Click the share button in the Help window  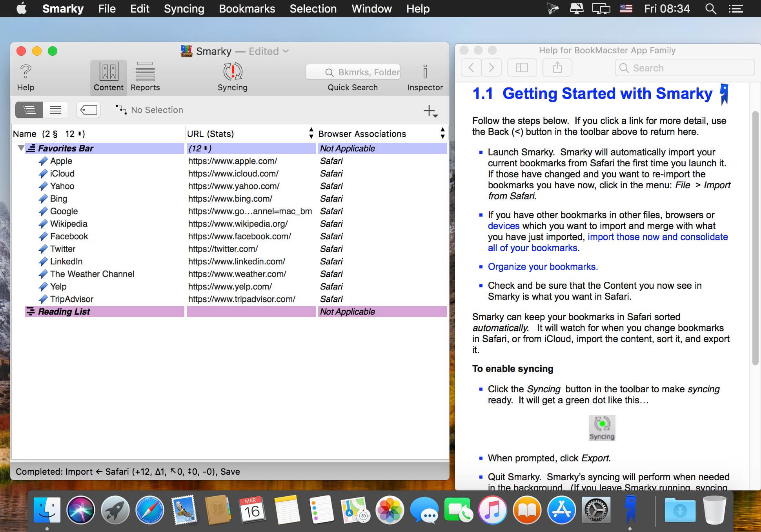coord(557,68)
